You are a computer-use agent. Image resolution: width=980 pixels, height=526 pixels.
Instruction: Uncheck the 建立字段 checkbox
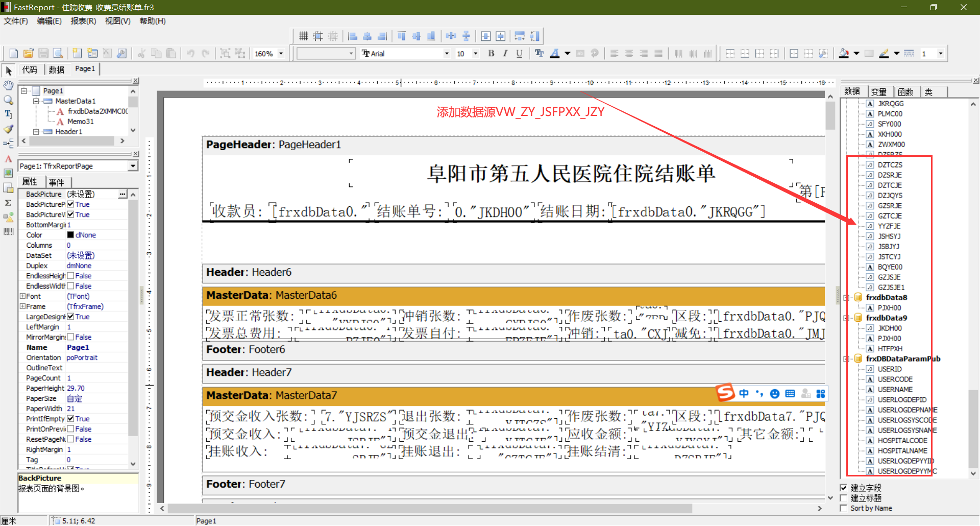pos(844,488)
